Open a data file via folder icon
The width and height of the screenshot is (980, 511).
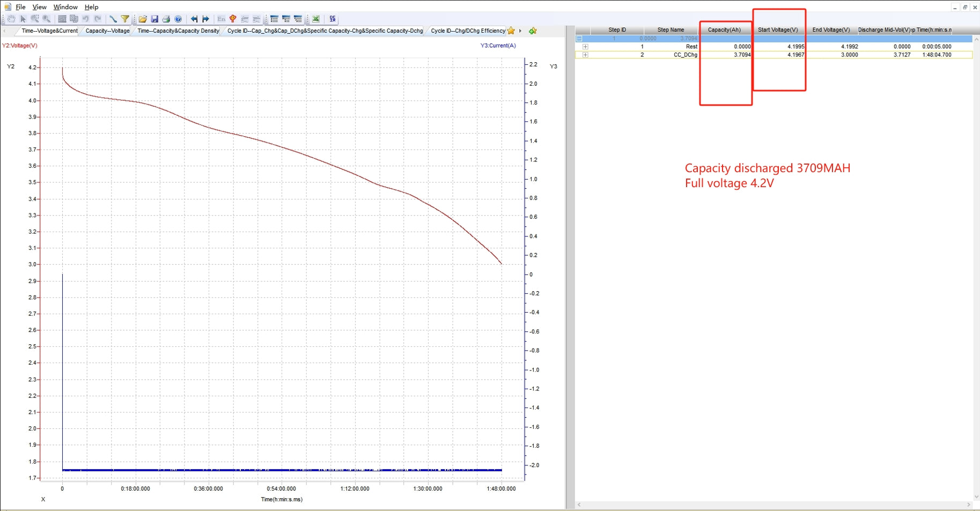click(x=143, y=19)
